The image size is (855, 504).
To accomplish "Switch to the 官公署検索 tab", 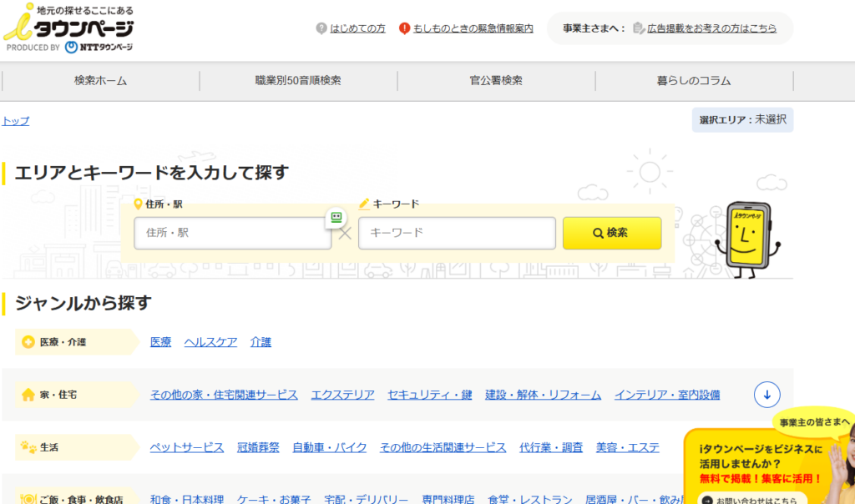I will click(496, 81).
